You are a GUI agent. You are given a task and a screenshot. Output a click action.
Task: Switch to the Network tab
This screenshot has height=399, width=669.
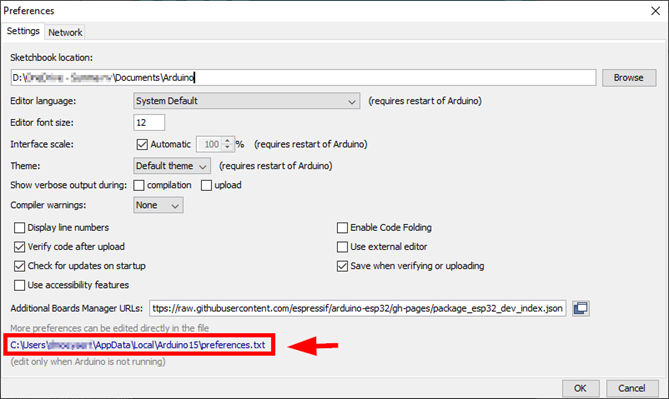tap(65, 32)
